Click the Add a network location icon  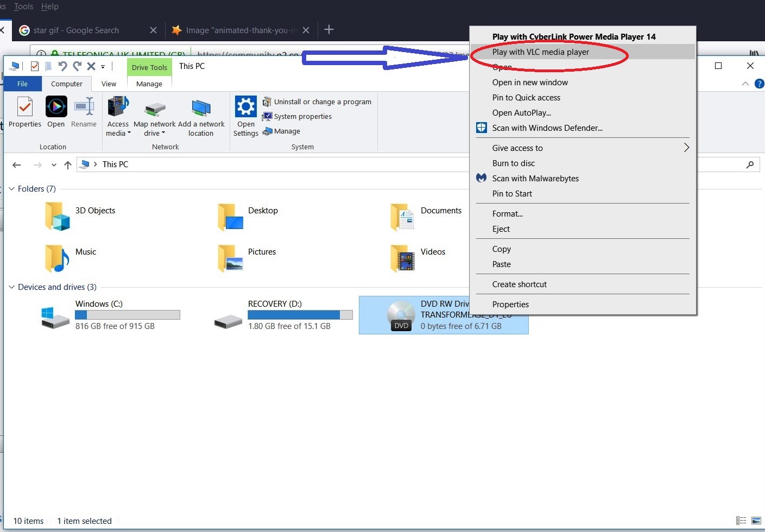(x=201, y=108)
